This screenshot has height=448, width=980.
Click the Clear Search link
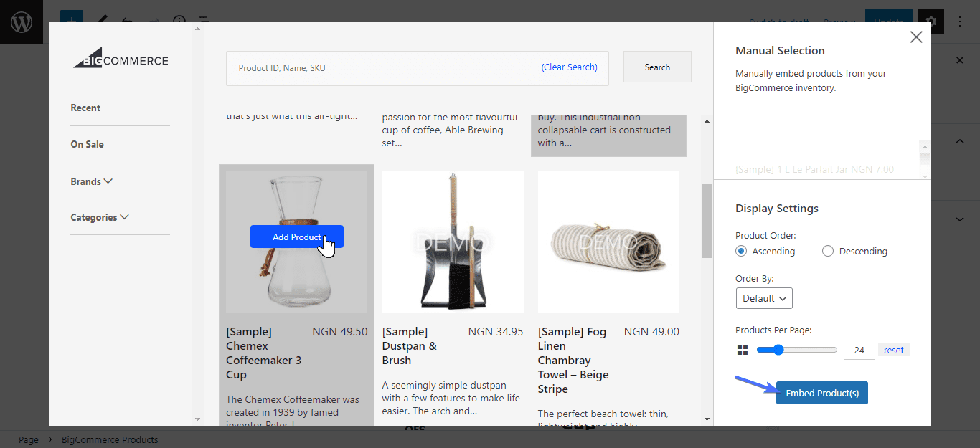570,67
